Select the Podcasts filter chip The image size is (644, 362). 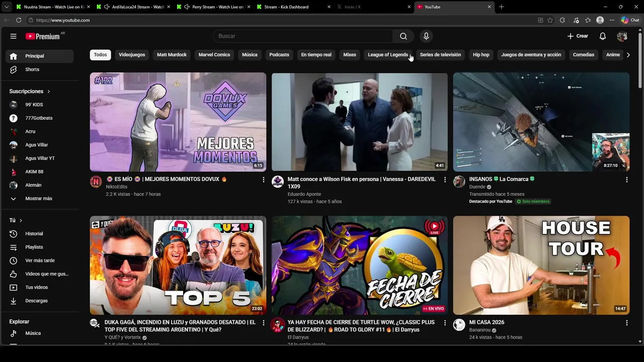point(279,55)
